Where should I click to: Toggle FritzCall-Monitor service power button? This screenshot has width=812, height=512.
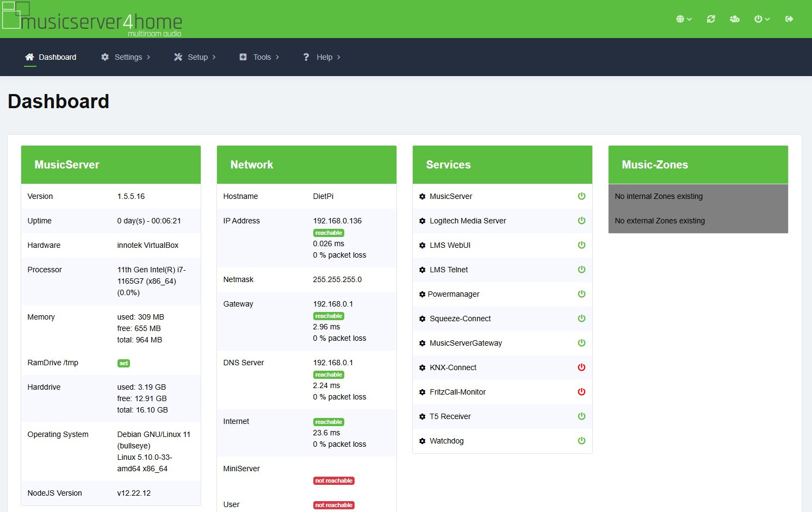click(x=581, y=392)
